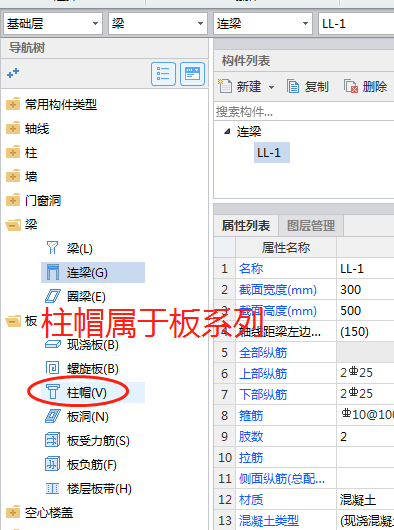Switch to the 图层管理 tab
The image size is (394, 530).
pos(311,225)
